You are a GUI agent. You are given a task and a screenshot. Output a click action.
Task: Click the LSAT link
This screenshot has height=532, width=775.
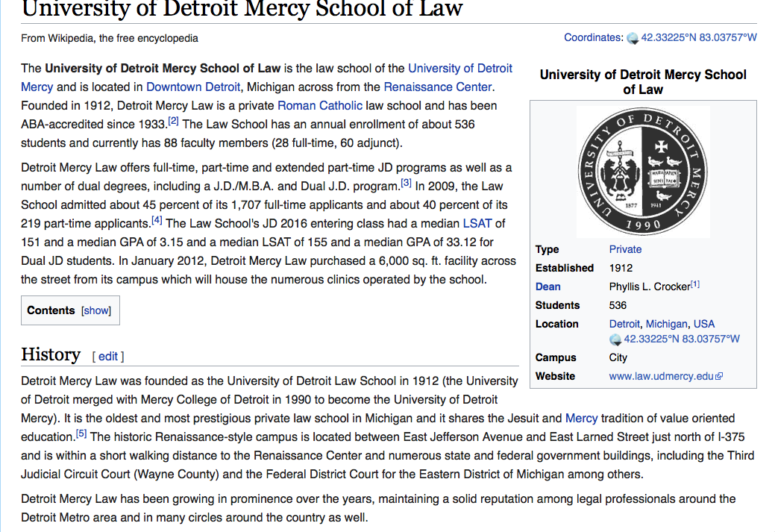(x=477, y=223)
